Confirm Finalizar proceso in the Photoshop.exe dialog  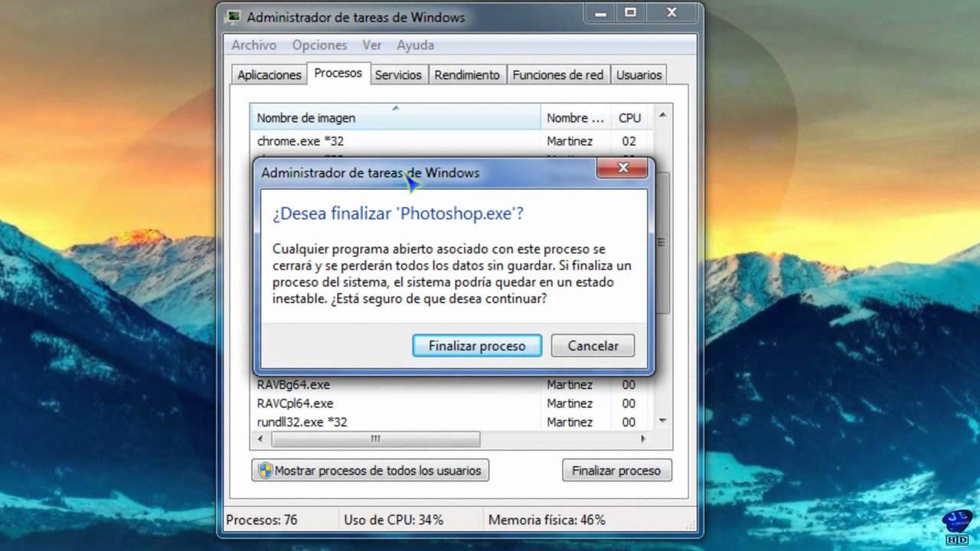[x=477, y=346]
